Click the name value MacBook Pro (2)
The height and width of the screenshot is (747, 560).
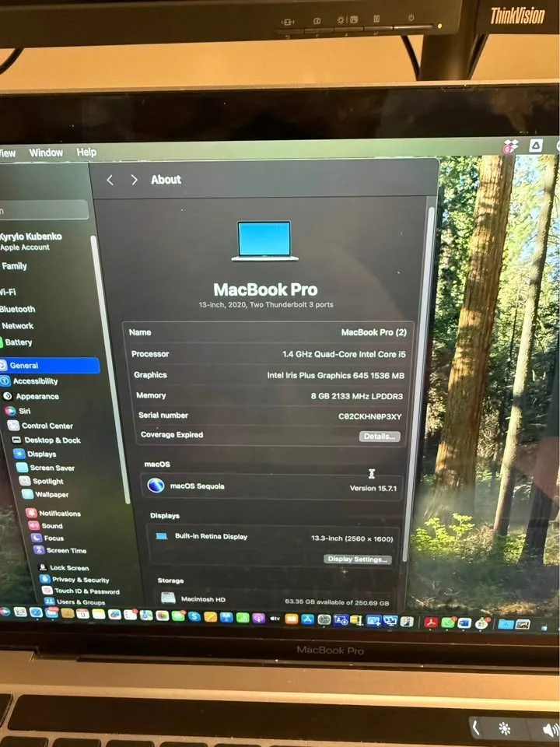pyautogui.click(x=374, y=332)
